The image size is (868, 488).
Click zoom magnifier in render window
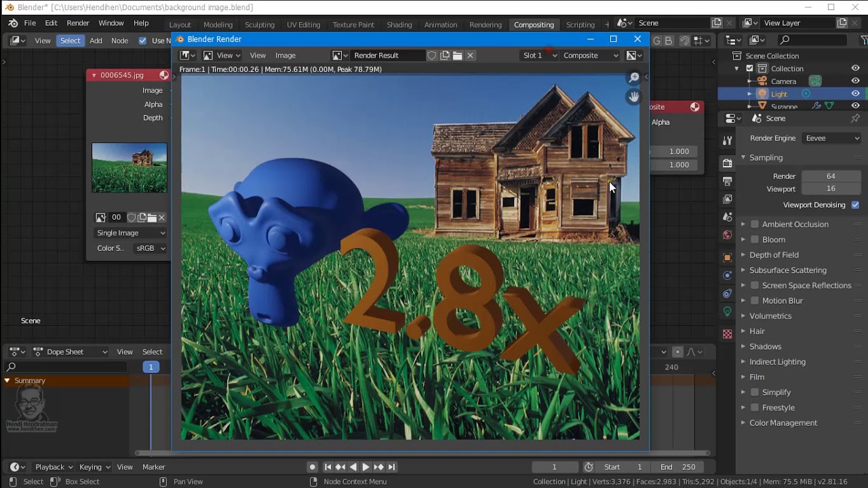pyautogui.click(x=634, y=78)
